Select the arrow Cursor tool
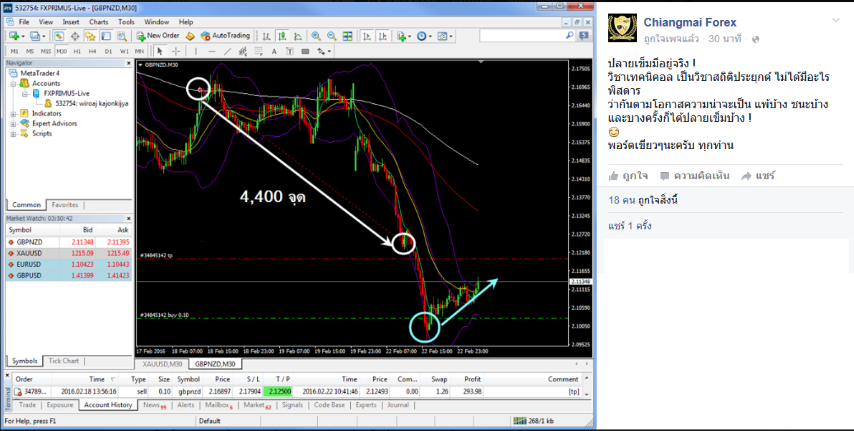Viewport: 854px width, 431px height. click(160, 51)
